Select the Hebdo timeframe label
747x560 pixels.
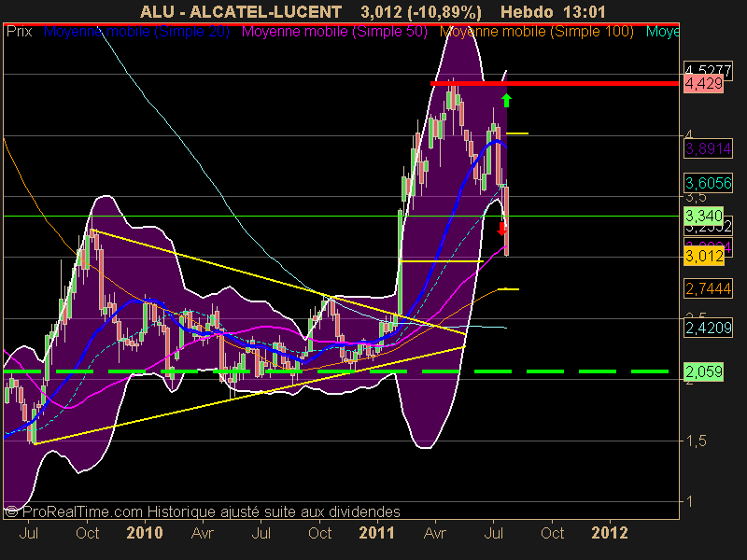coord(529,11)
